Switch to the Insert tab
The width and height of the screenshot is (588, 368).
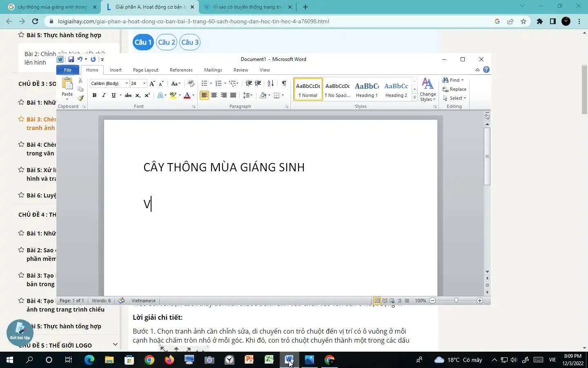(116, 70)
